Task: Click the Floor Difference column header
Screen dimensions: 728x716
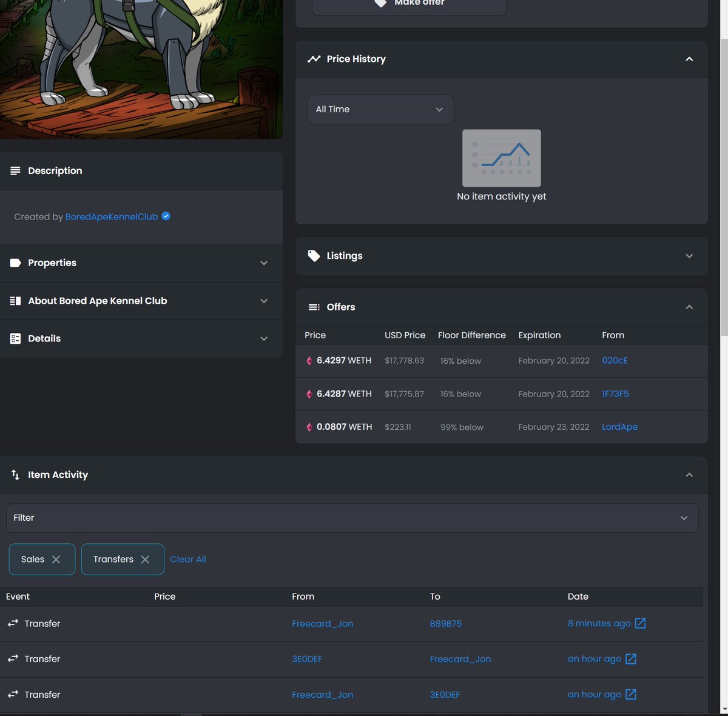Action: click(x=472, y=335)
